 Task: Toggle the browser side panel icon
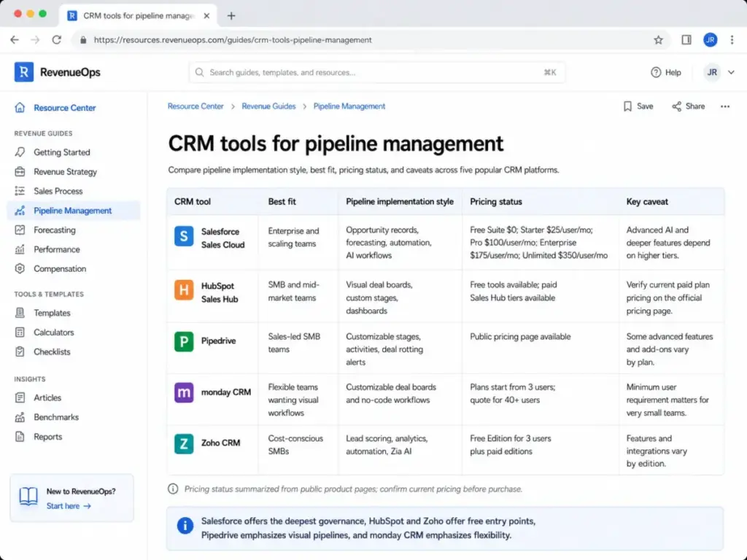point(686,40)
